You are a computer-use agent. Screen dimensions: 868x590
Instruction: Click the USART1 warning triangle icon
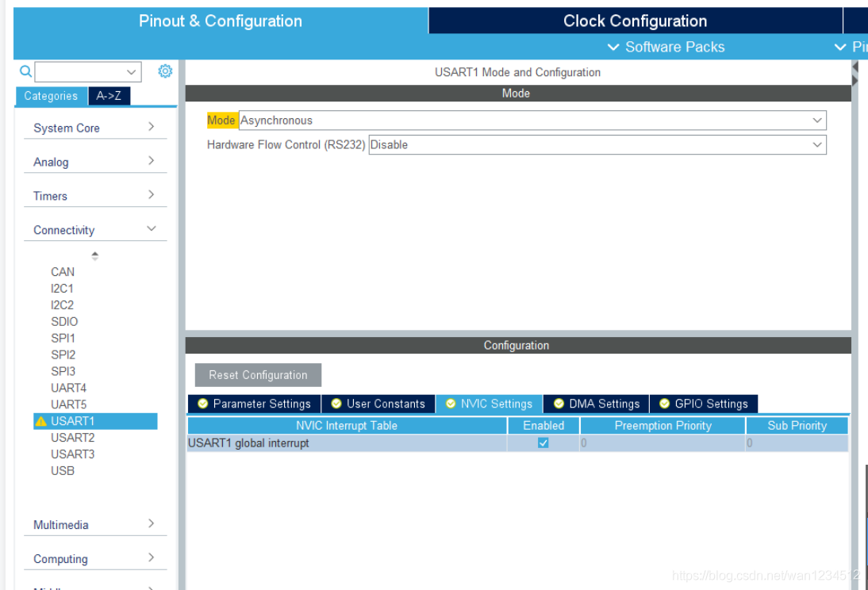40,422
